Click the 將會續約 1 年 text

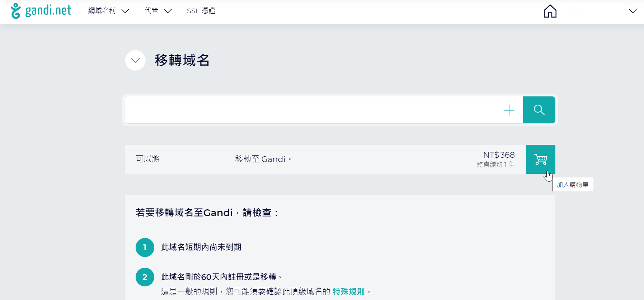click(x=496, y=165)
